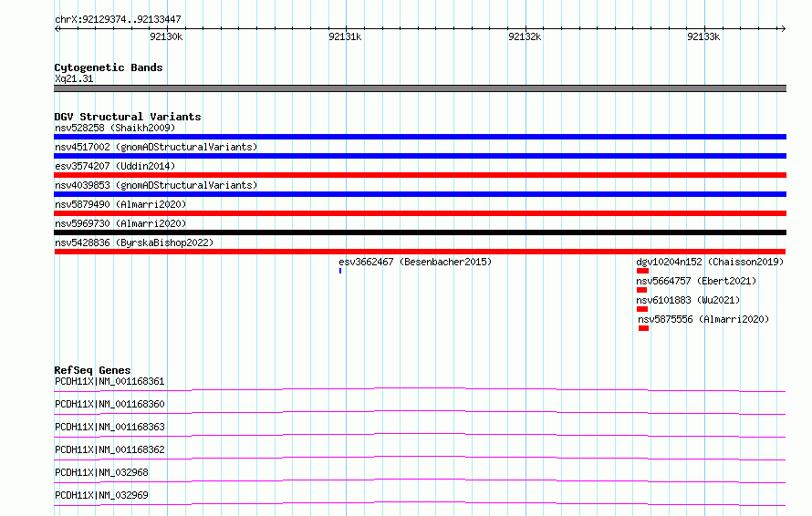Image resolution: width=812 pixels, height=516 pixels.
Task: Click the chrX:92129374..92133447 coordinates text
Action: (x=118, y=19)
